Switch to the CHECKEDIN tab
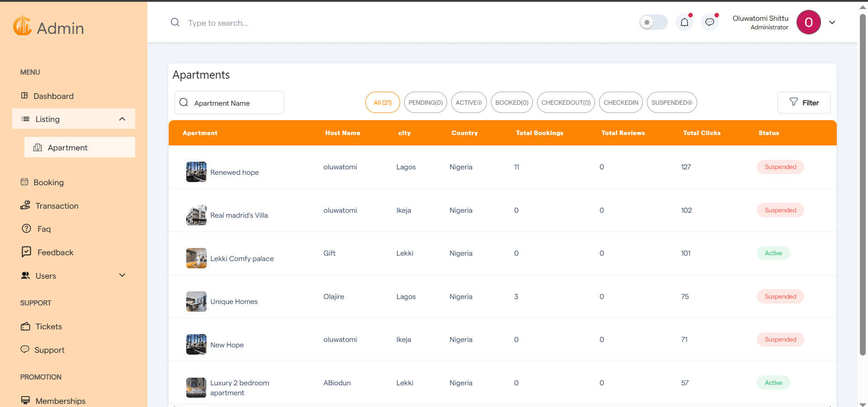This screenshot has width=868, height=407. click(621, 103)
